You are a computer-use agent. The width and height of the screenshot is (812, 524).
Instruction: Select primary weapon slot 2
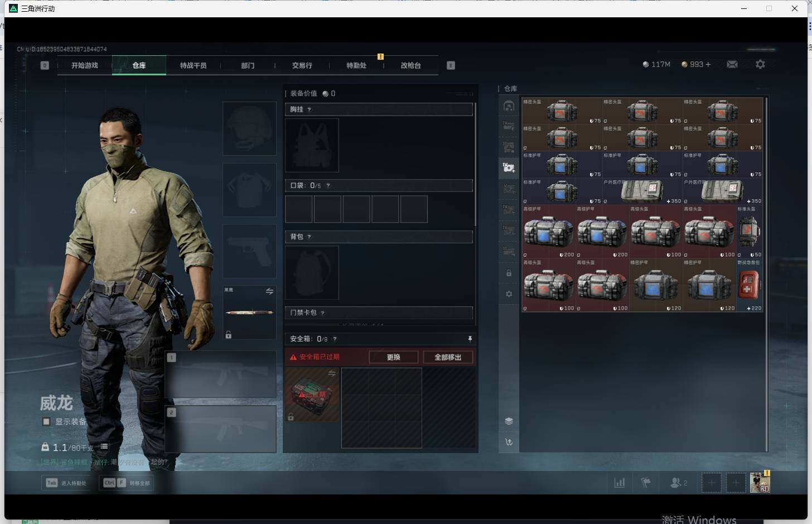(x=221, y=429)
